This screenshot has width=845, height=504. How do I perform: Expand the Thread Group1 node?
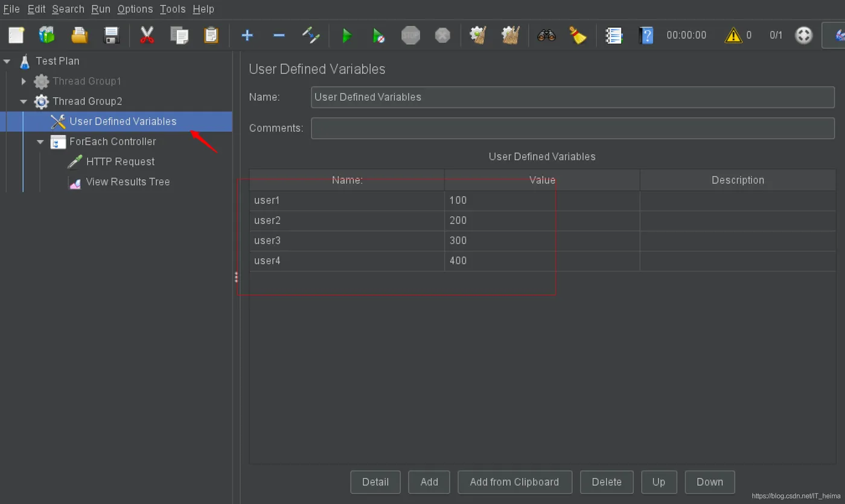tap(24, 81)
